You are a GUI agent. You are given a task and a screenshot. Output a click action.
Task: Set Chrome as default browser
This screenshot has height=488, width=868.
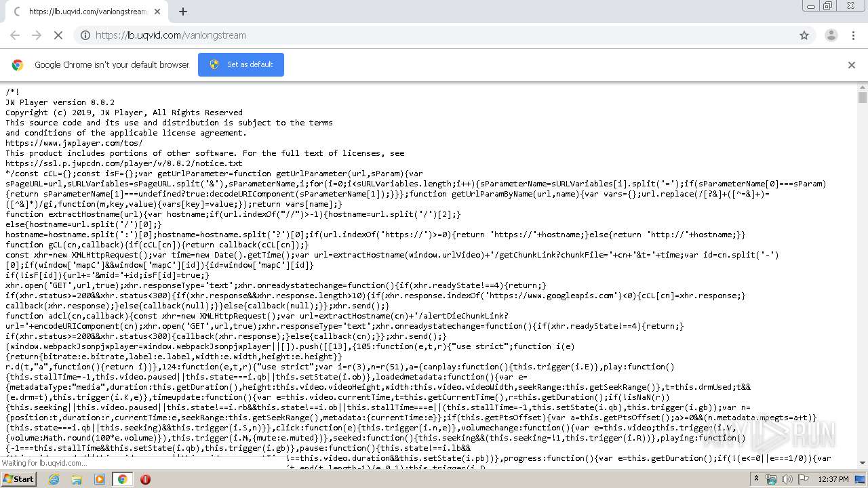point(241,64)
